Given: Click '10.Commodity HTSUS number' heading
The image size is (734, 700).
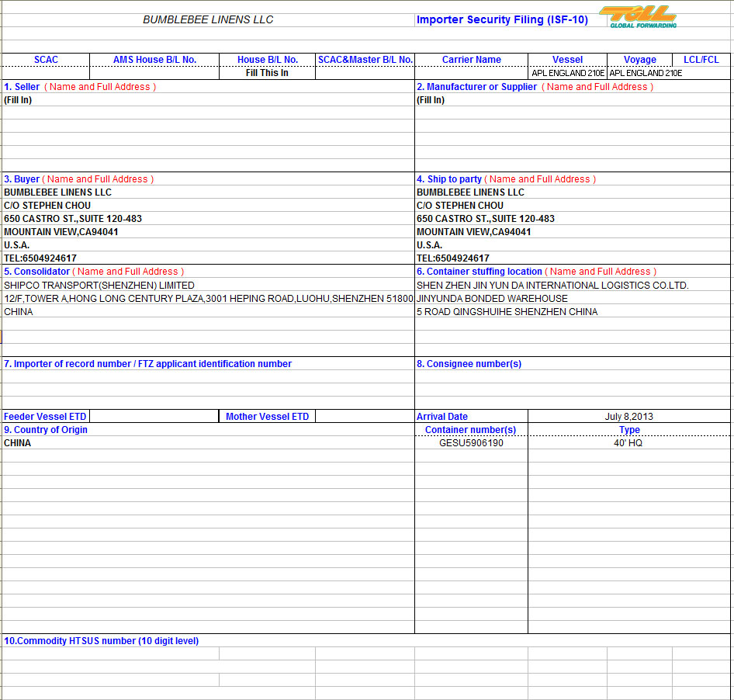Looking at the screenshot, I should [101, 640].
